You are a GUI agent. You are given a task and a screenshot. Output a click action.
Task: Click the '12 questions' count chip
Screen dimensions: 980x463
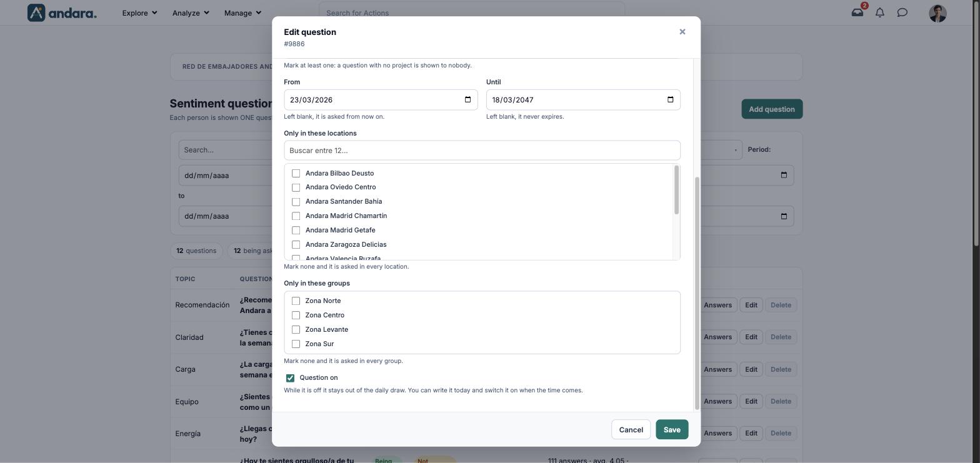click(x=196, y=251)
